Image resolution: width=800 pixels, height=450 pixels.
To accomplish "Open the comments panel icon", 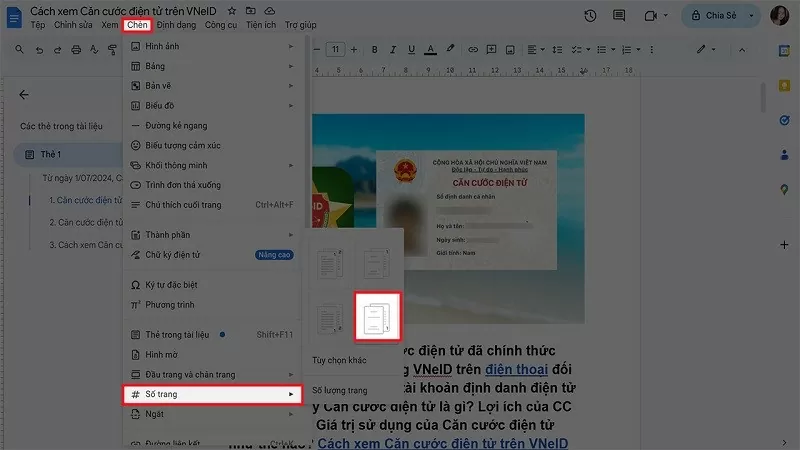I will coord(619,16).
